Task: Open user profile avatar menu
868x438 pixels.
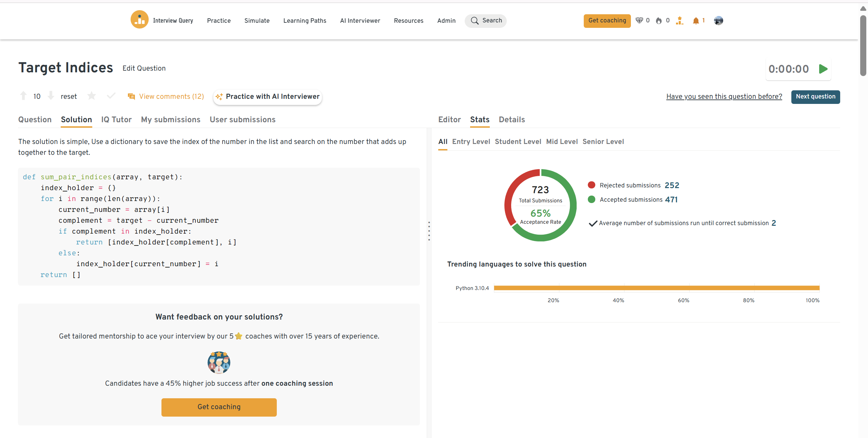Action: (x=718, y=21)
